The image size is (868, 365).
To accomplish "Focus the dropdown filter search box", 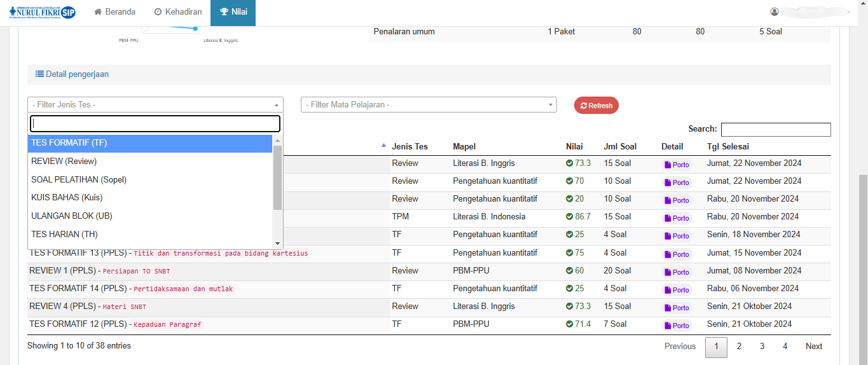I will tap(155, 123).
